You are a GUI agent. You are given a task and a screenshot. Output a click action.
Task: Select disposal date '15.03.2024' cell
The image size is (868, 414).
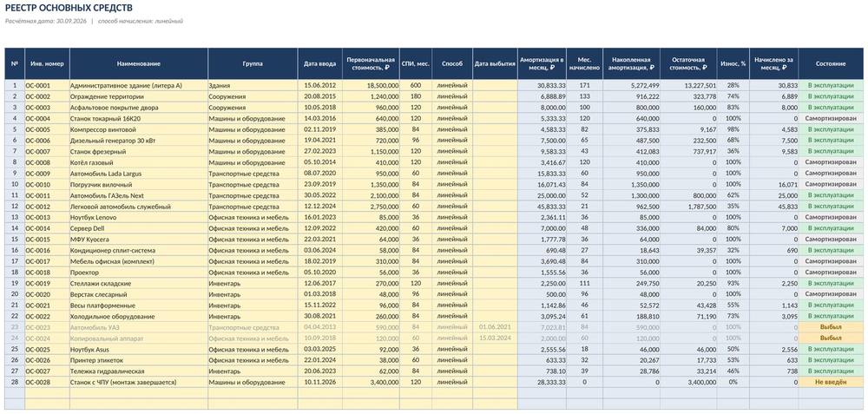(495, 338)
